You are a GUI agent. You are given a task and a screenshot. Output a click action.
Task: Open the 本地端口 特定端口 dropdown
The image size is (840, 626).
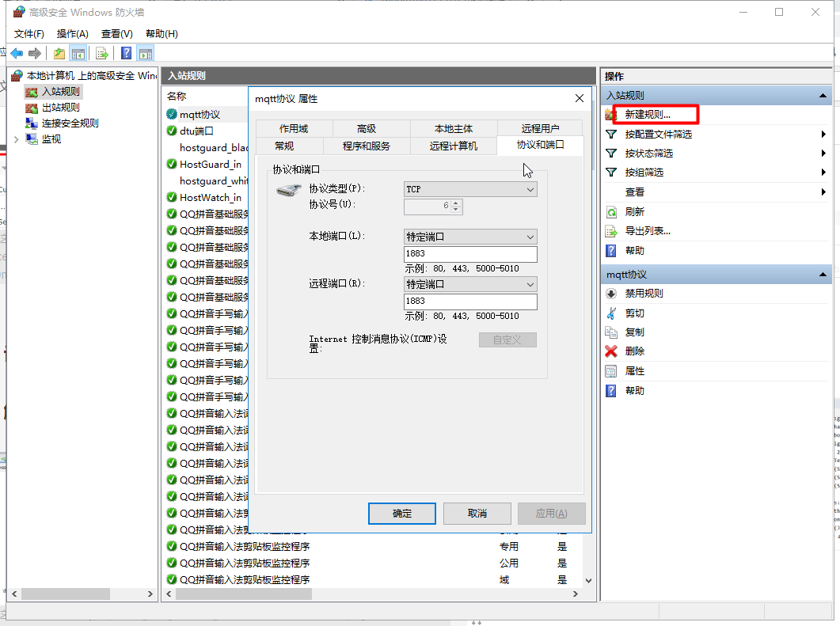[470, 237]
